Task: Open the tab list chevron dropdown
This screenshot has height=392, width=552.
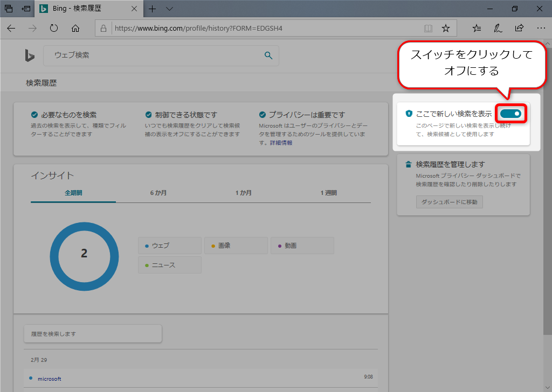Action: pyautogui.click(x=169, y=9)
